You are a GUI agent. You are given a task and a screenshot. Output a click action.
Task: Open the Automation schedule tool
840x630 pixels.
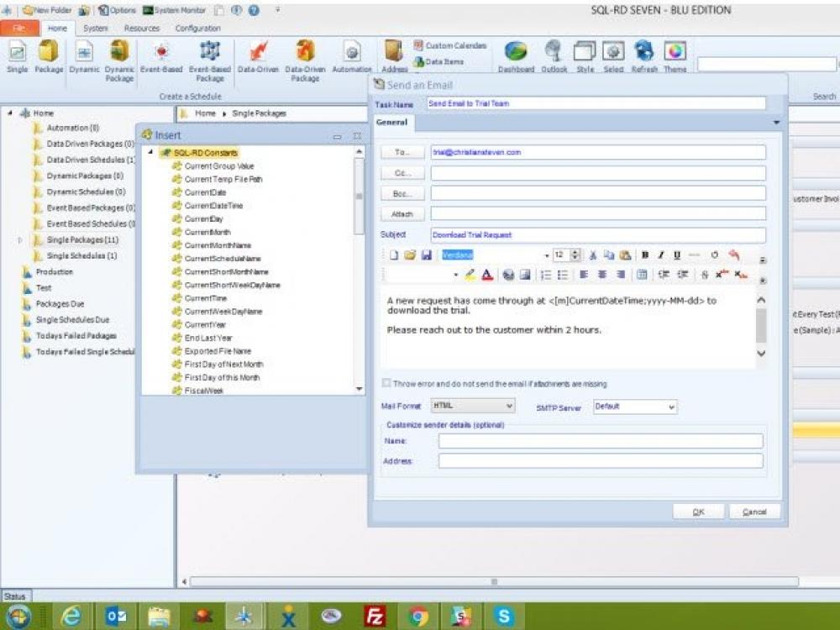click(x=352, y=55)
